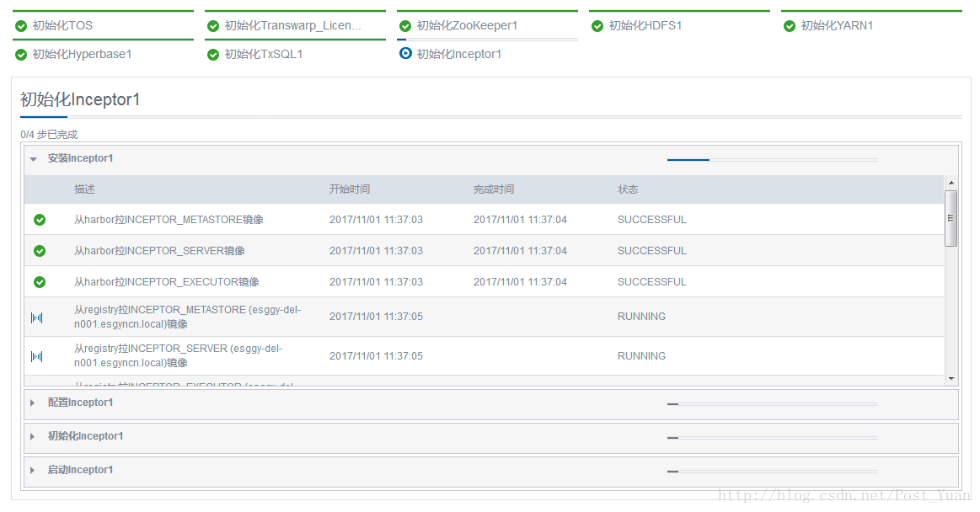Click the 从registry拉INCEPTOR_SERVER description text
The image size is (980, 512).
[x=178, y=356]
